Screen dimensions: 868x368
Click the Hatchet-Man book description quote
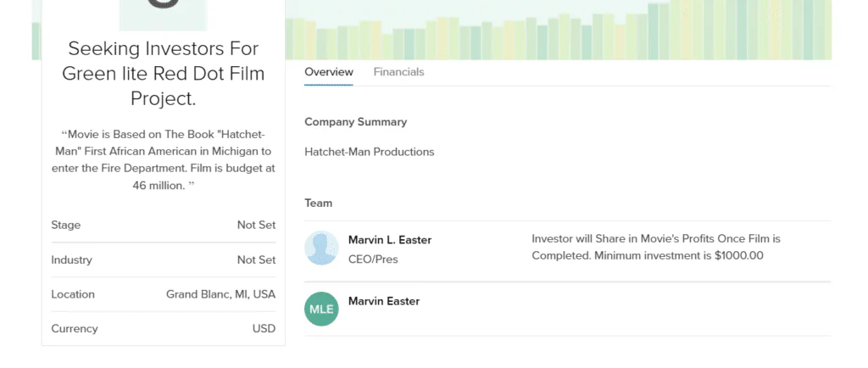click(164, 159)
